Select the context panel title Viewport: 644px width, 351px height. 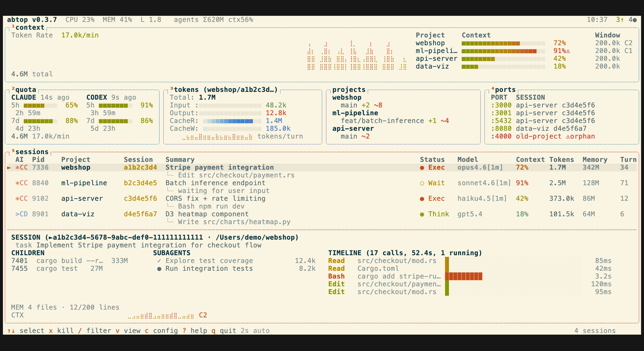click(30, 27)
